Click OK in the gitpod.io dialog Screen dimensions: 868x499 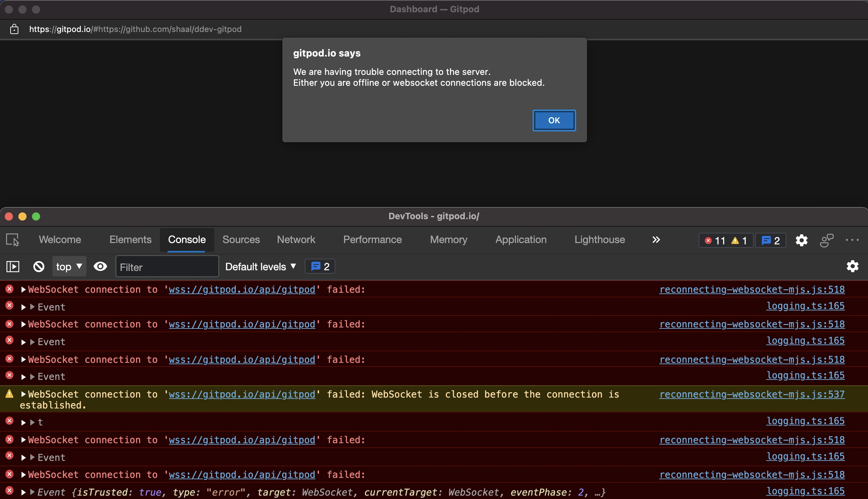coord(554,120)
